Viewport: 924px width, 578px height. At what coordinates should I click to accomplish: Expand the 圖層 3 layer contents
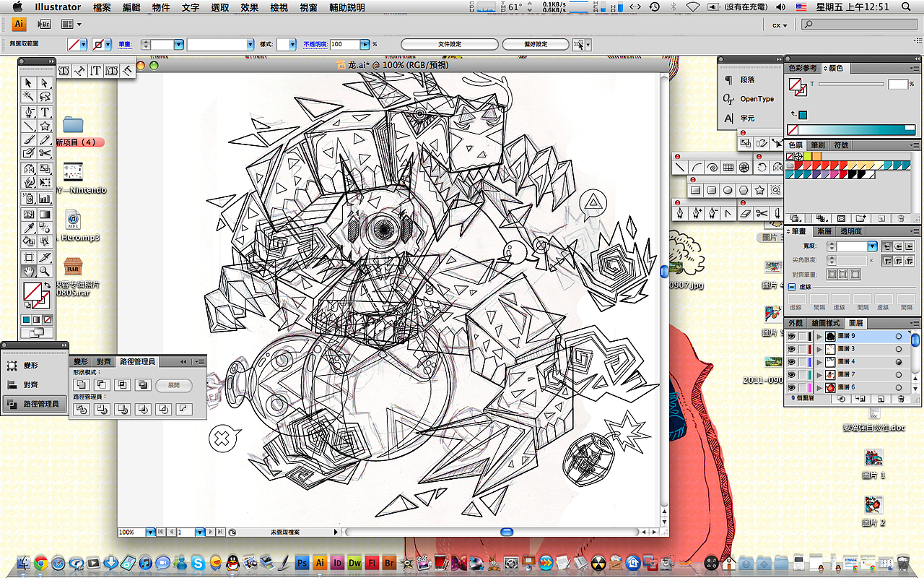(819, 349)
